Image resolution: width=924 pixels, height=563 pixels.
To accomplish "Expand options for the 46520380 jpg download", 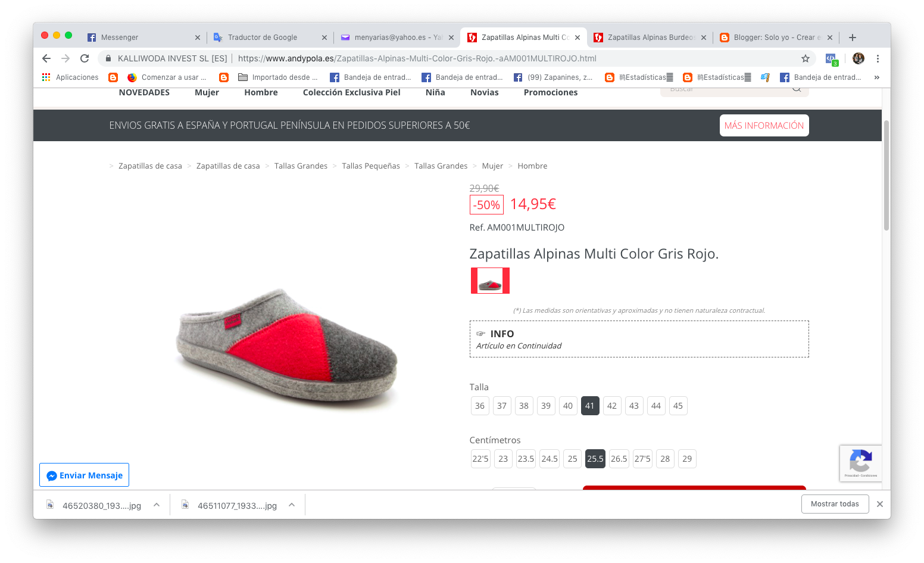I will coord(157,505).
